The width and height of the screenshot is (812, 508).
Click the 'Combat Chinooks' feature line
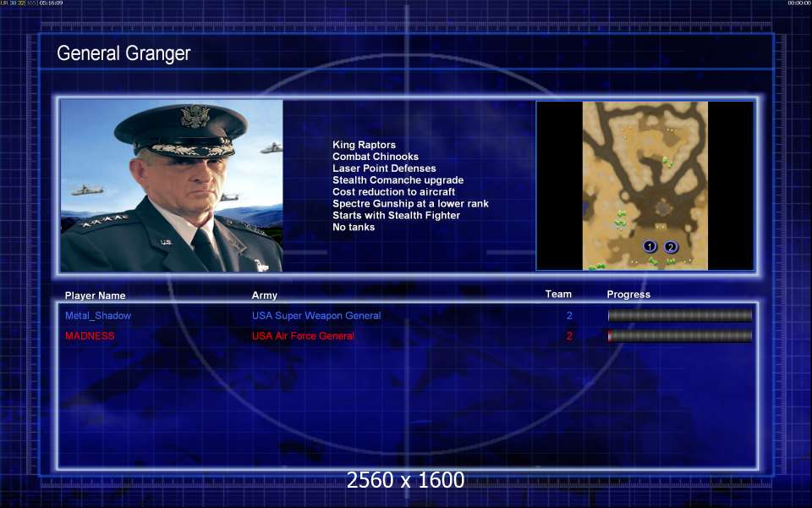[x=376, y=157]
